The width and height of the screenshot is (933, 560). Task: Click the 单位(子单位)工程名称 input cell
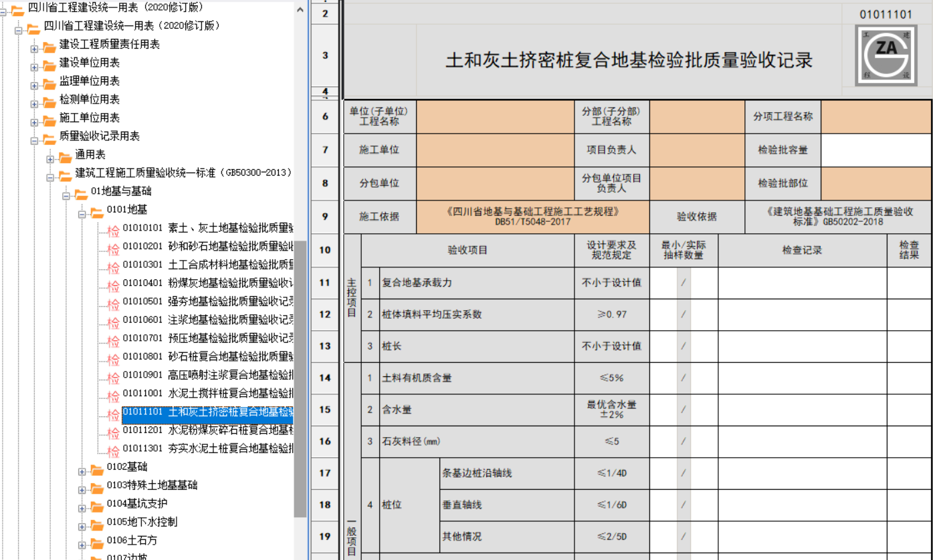495,116
